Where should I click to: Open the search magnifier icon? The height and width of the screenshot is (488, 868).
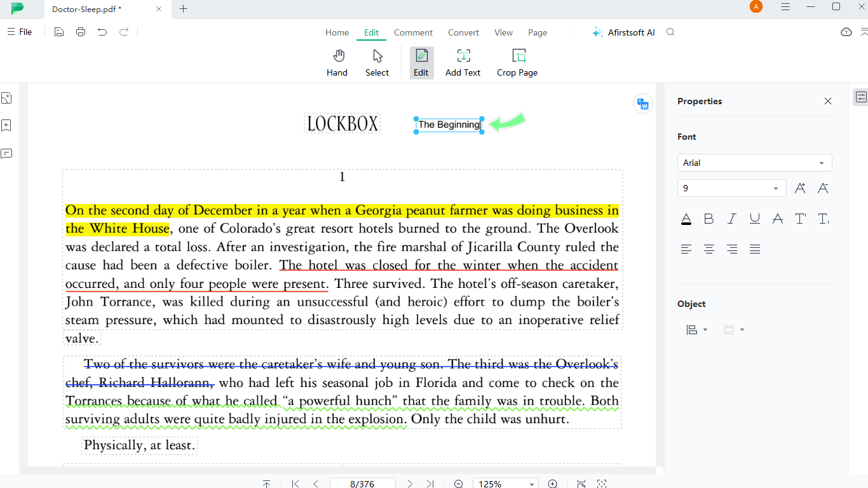(x=670, y=32)
